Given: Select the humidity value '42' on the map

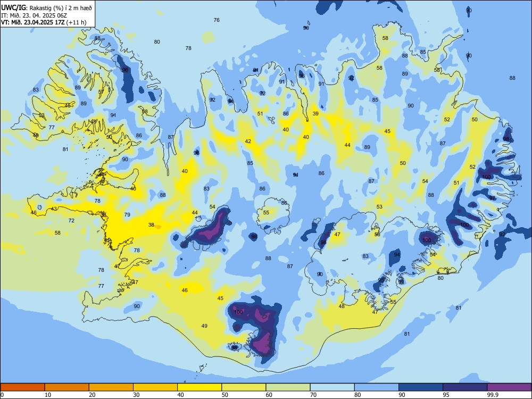Looking at the screenshot, I should (x=248, y=141).
